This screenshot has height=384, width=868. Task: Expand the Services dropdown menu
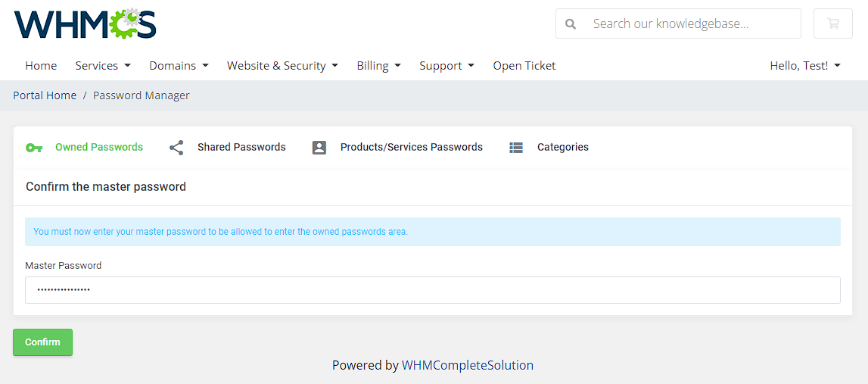[x=103, y=65]
